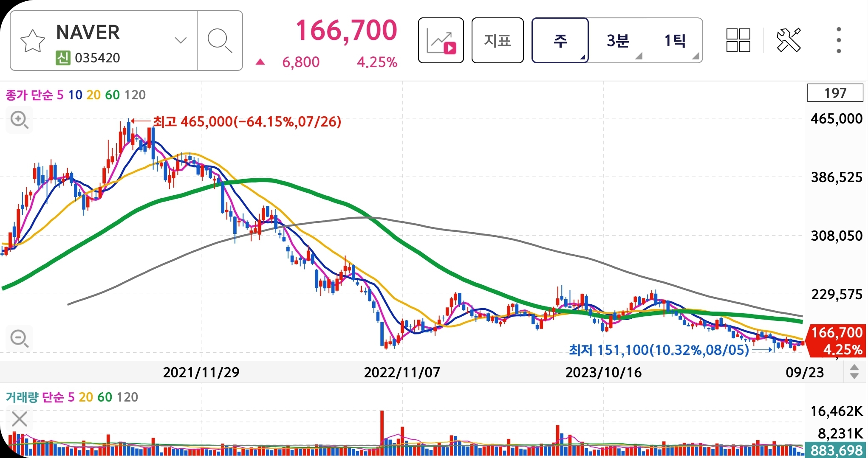Select the 주 weekly period tab
The height and width of the screenshot is (458, 868).
pyautogui.click(x=560, y=40)
